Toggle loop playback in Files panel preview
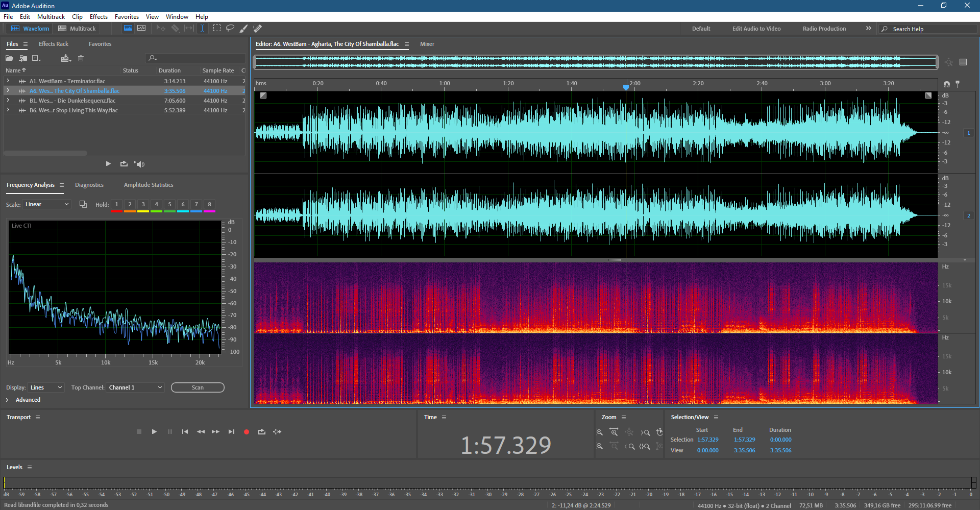This screenshot has width=980, height=510. pyautogui.click(x=124, y=164)
